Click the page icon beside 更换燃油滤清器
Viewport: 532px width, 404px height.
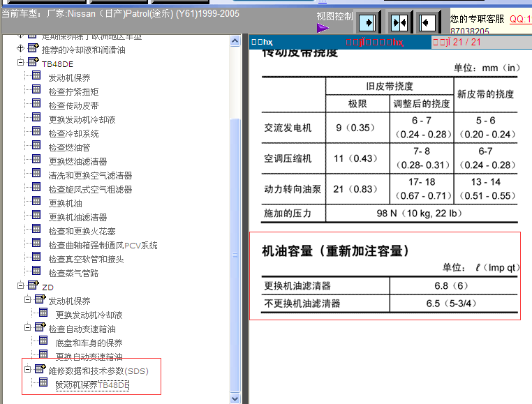[x=36, y=159]
